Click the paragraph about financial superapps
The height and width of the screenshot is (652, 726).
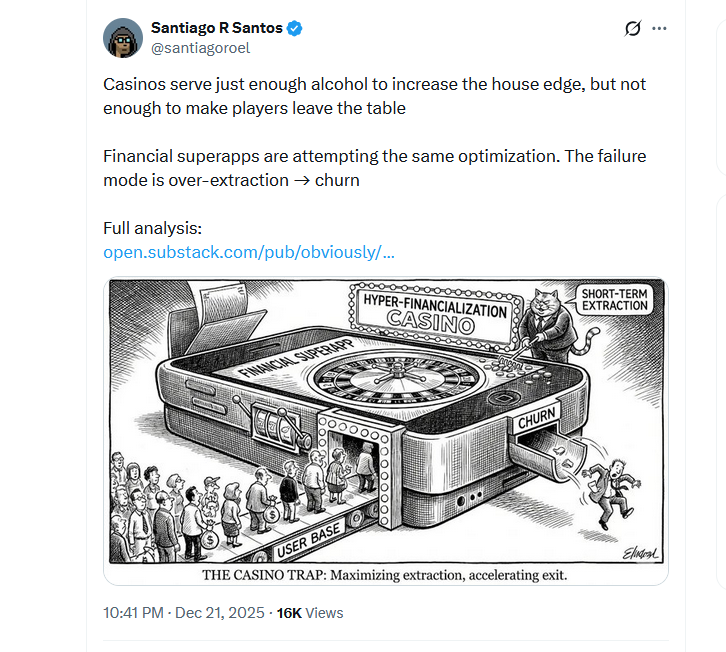click(x=377, y=168)
